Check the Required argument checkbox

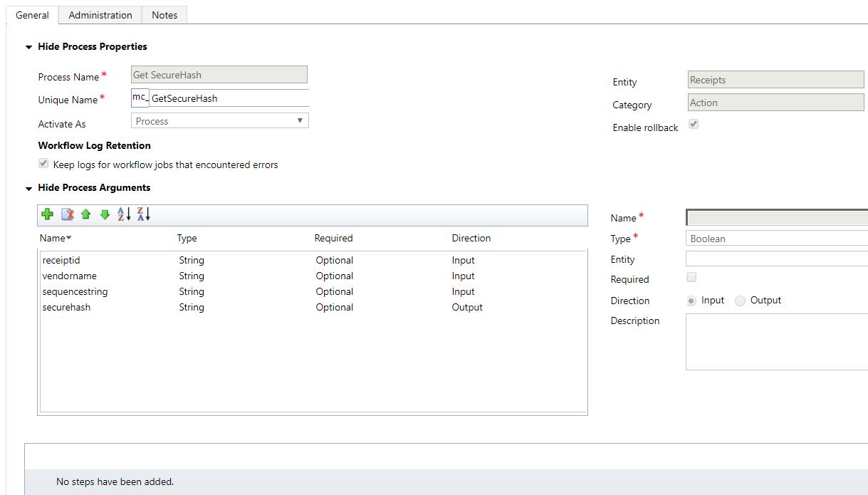click(x=691, y=277)
